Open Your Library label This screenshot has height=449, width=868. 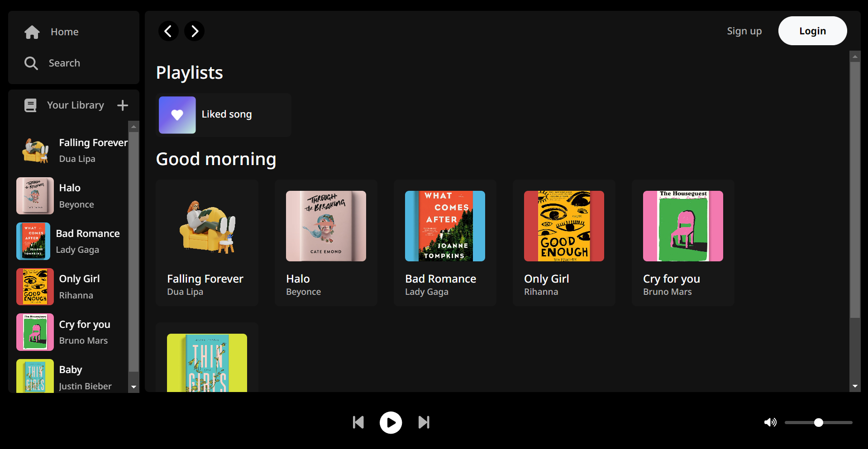(x=76, y=105)
